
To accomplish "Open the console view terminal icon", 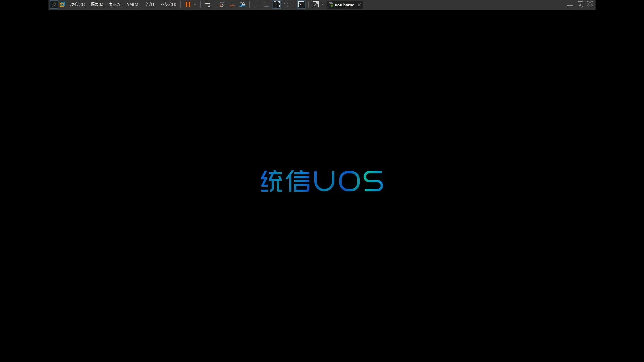I will 301,5.
